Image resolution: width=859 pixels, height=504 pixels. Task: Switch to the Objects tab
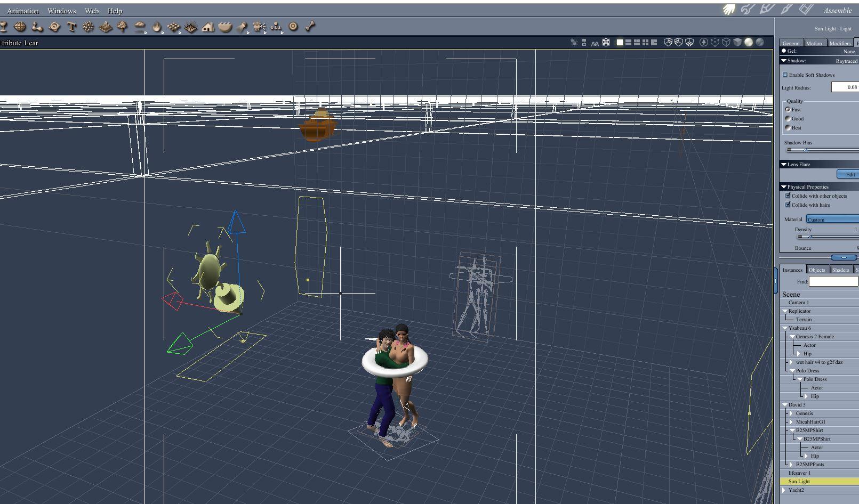[x=817, y=270]
